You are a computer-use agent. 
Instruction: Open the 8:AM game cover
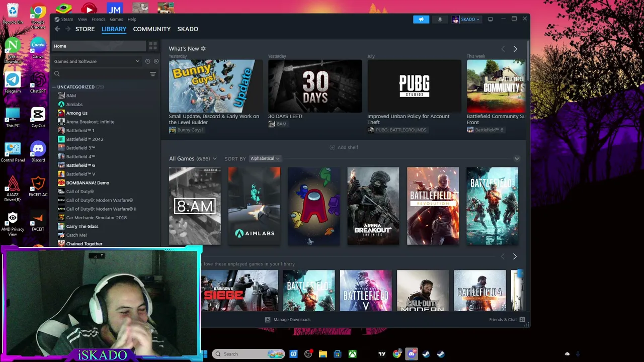pos(195,206)
